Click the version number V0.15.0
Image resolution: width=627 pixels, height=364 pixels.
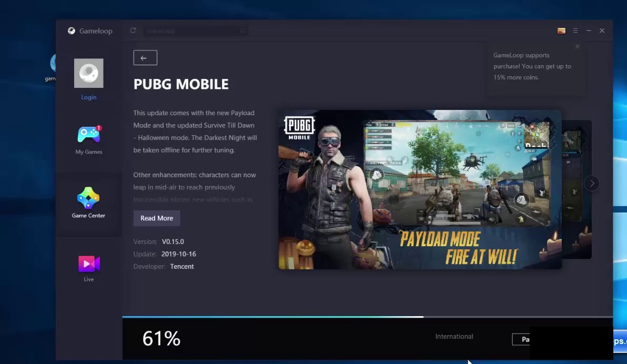tap(173, 241)
